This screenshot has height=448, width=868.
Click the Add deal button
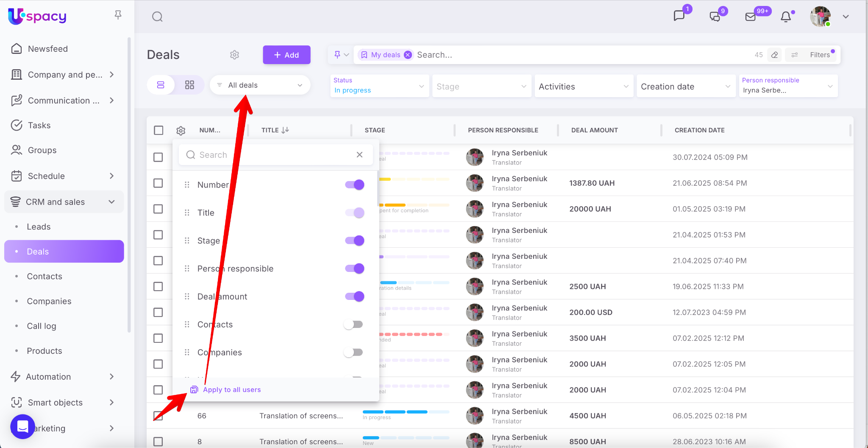pyautogui.click(x=287, y=55)
